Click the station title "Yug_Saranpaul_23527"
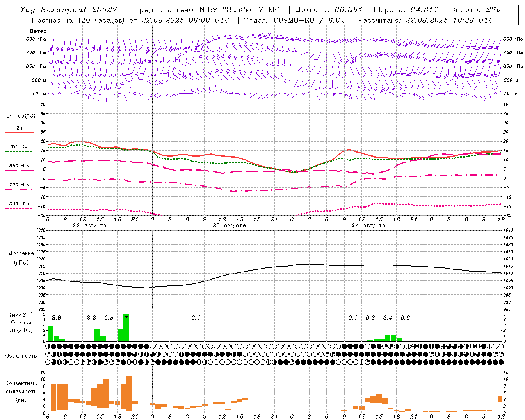The height and width of the screenshot is (420, 525). coord(68,10)
